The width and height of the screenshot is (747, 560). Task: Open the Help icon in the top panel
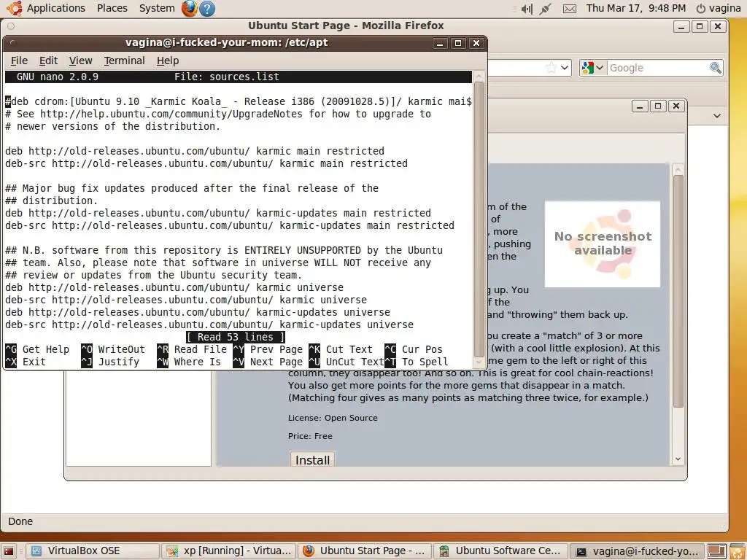point(206,9)
